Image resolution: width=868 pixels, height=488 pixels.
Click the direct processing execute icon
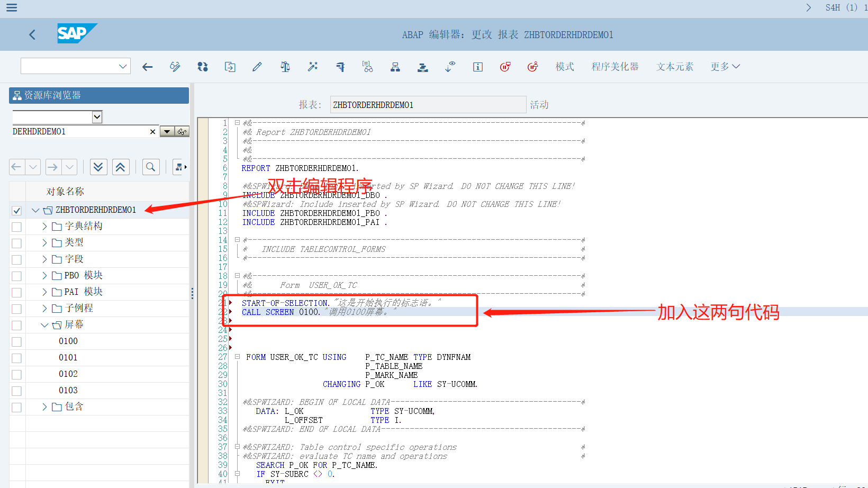[x=340, y=67]
